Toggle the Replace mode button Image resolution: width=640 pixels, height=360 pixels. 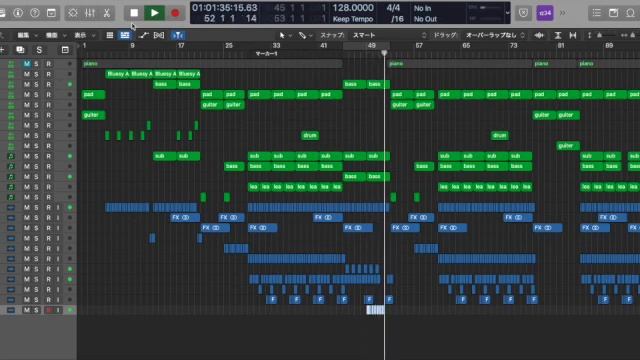(x=523, y=13)
